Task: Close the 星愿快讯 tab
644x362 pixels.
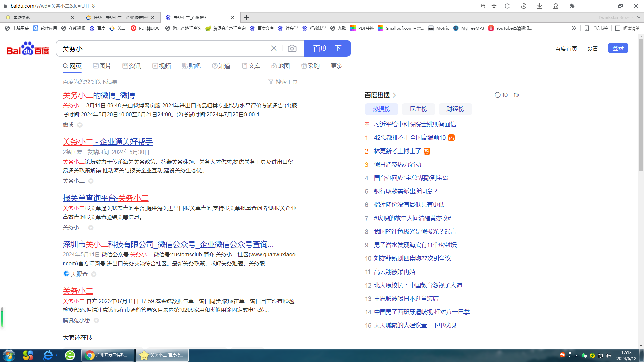Action: click(72, 17)
